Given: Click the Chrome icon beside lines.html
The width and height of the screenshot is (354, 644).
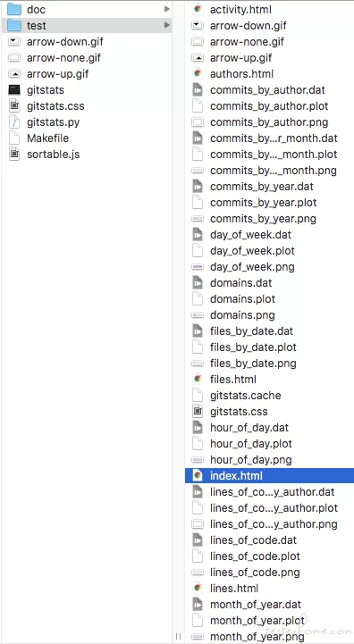Looking at the screenshot, I should [198, 589].
